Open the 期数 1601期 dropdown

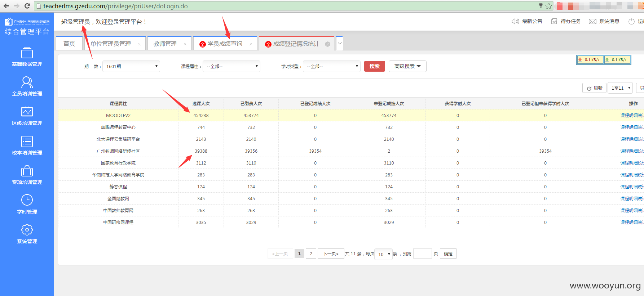coord(131,66)
